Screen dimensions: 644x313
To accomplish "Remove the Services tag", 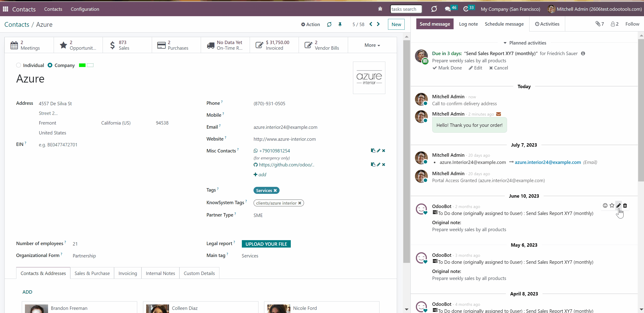I will 275,190.
